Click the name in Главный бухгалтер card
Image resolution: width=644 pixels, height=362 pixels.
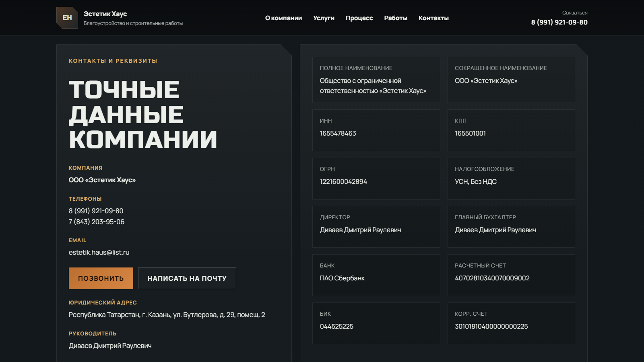point(495,230)
